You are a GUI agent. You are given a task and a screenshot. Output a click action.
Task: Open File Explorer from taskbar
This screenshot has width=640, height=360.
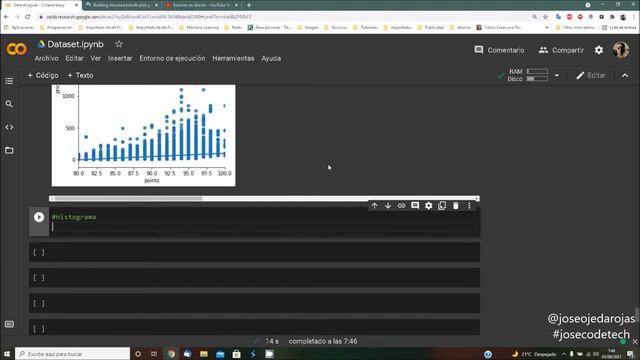(x=204, y=354)
